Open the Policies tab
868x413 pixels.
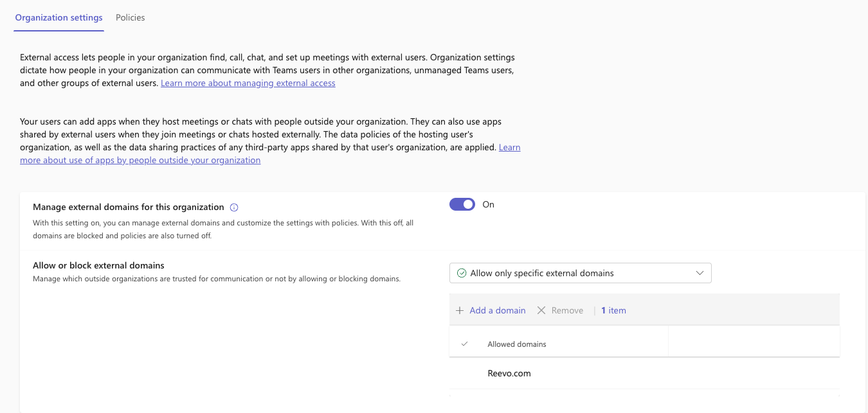(130, 18)
